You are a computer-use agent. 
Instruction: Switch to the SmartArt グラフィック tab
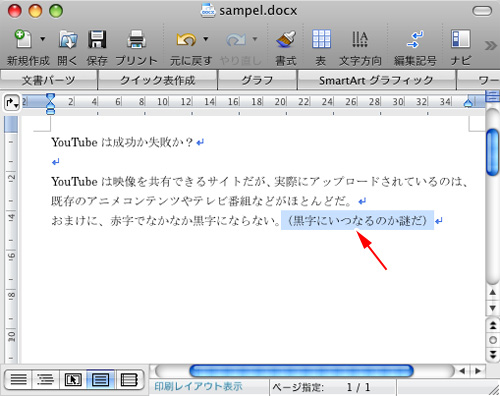(376, 80)
